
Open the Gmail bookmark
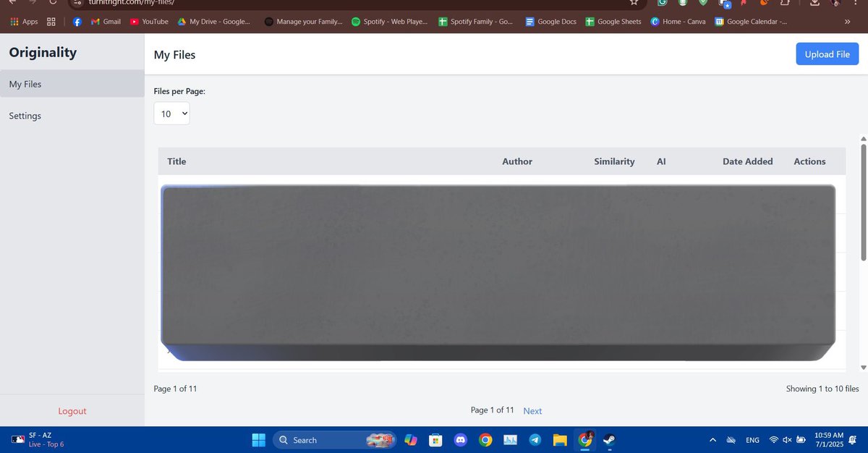coord(106,22)
